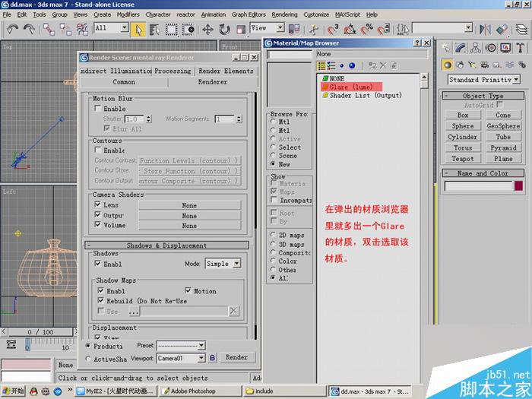532x399 pixels.
Task: Lock the render viewport with padlock icon
Action: [212, 358]
